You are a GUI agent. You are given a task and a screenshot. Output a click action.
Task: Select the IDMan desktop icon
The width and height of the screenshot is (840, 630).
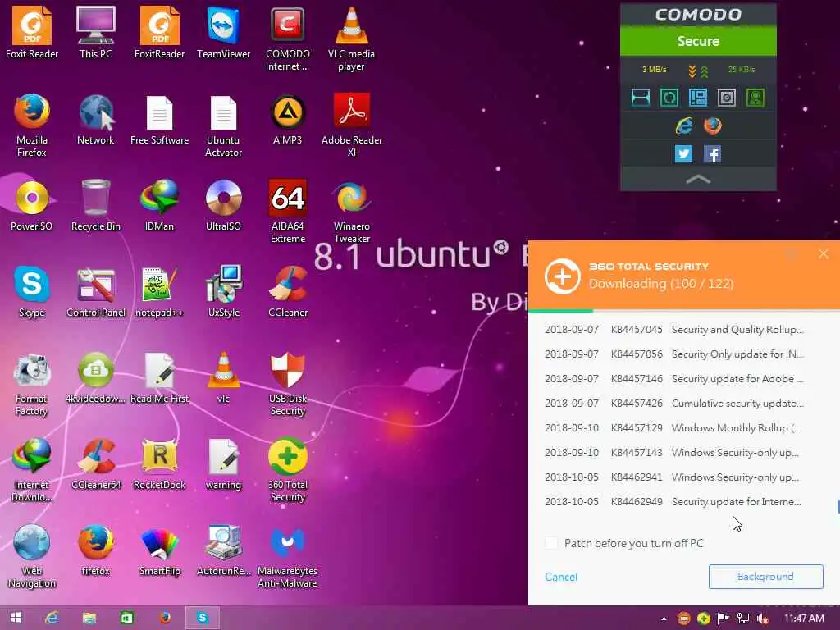pos(160,205)
